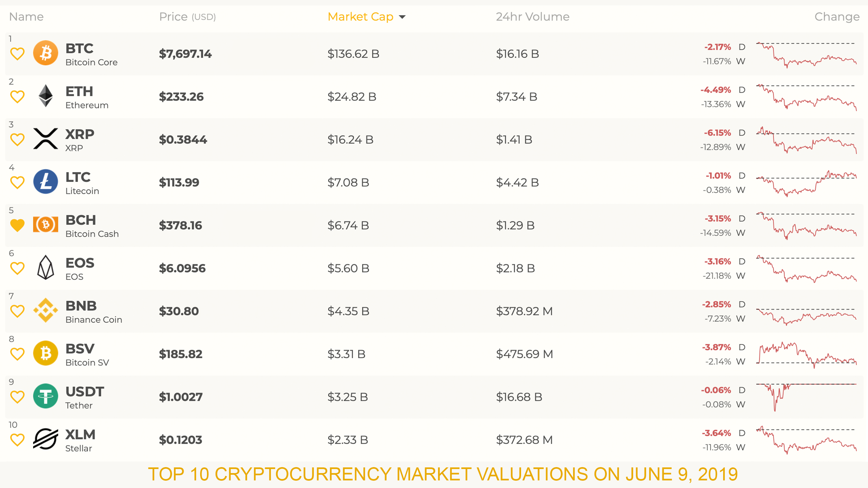868x488 pixels.
Task: Unfavorite BCH by clicking filled heart
Action: coord(17,225)
